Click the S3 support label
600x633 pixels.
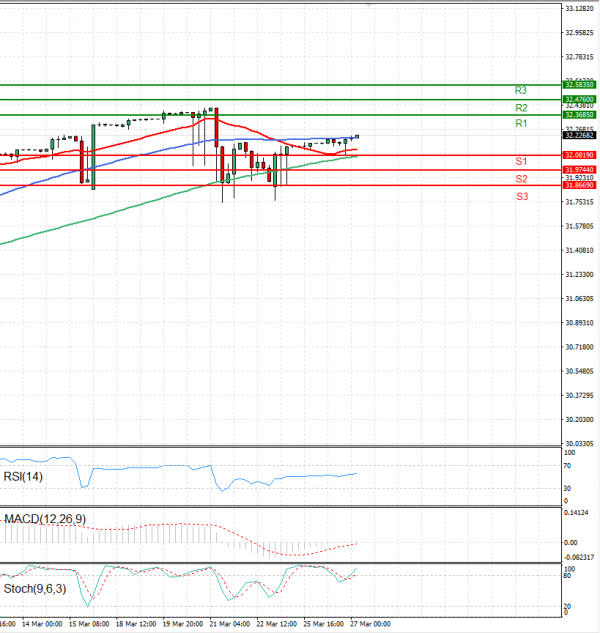(522, 197)
